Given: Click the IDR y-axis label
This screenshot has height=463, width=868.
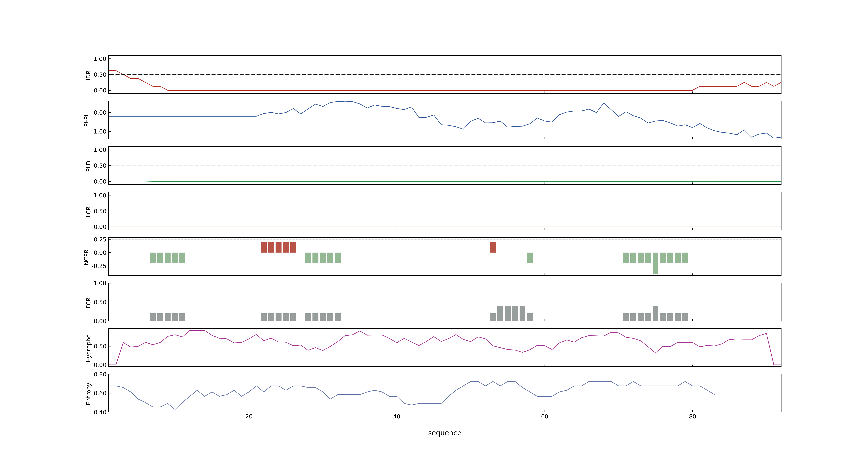Looking at the screenshot, I should [88, 75].
